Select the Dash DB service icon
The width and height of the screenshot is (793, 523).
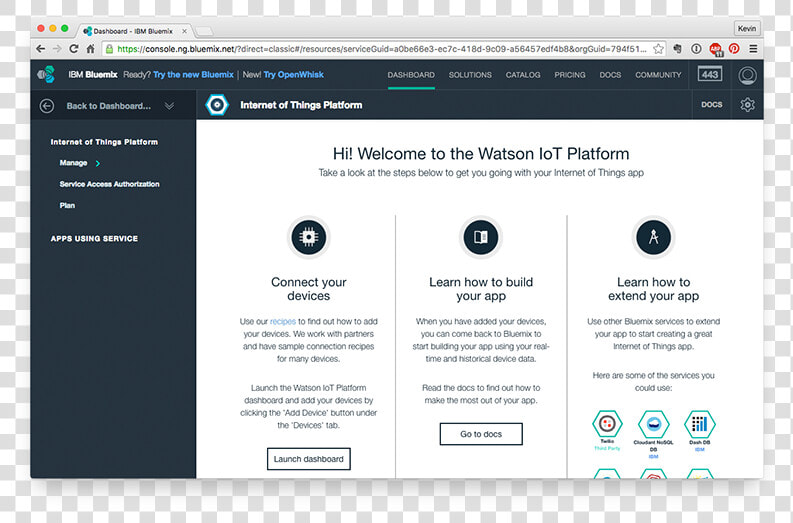point(699,424)
